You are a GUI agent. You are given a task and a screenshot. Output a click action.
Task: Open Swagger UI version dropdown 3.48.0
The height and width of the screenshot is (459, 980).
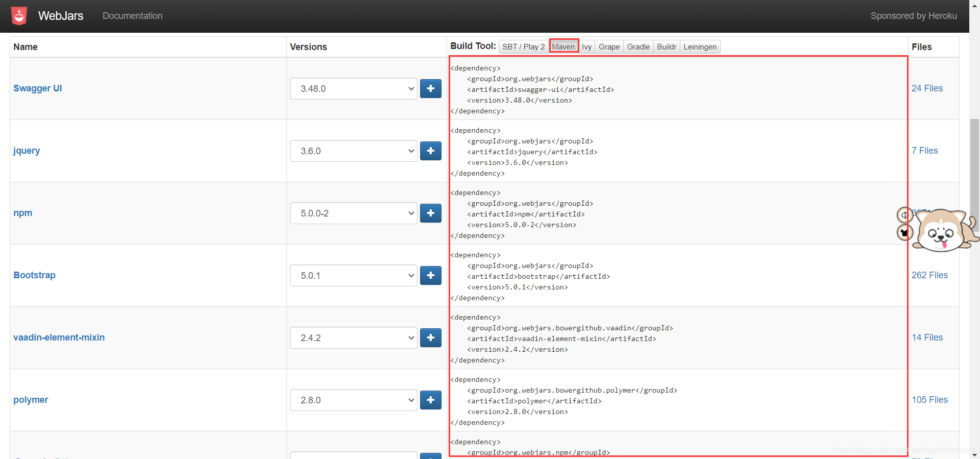point(354,88)
